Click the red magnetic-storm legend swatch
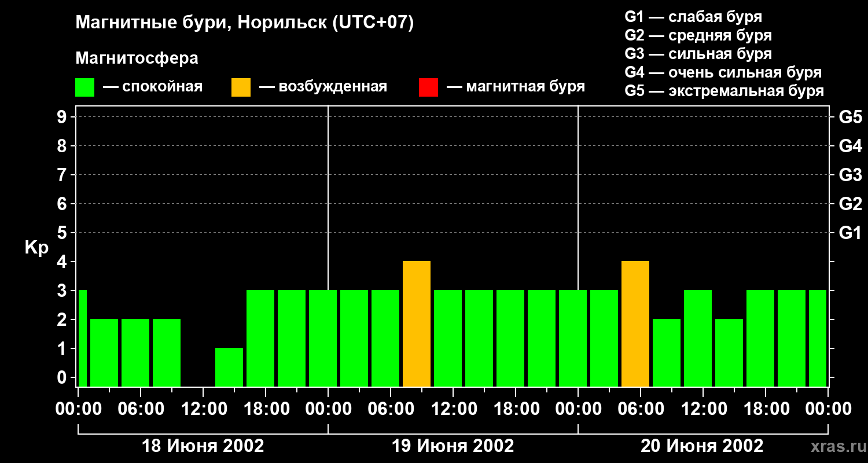 pos(428,87)
